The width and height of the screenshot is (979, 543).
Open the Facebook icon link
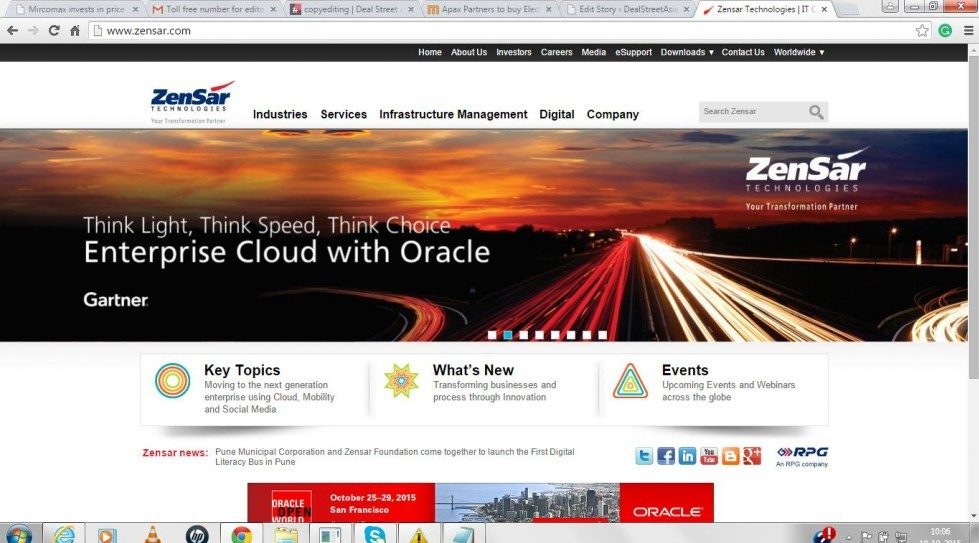pyautogui.click(x=666, y=456)
